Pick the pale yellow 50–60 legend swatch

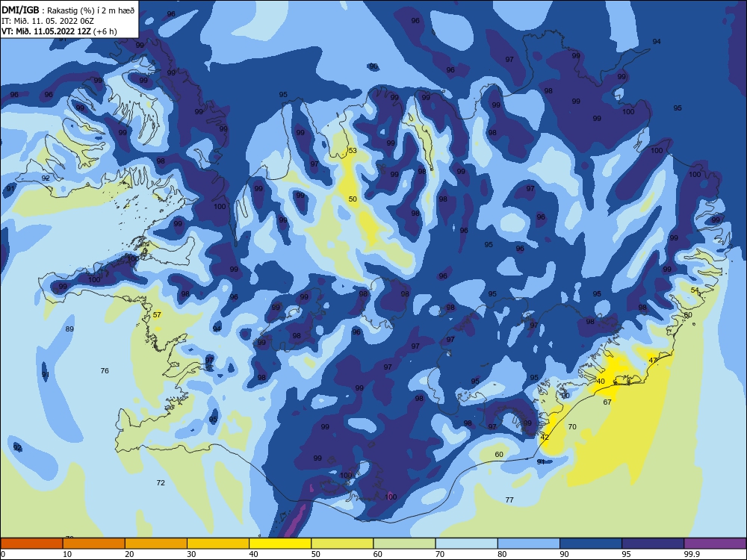coord(343,544)
